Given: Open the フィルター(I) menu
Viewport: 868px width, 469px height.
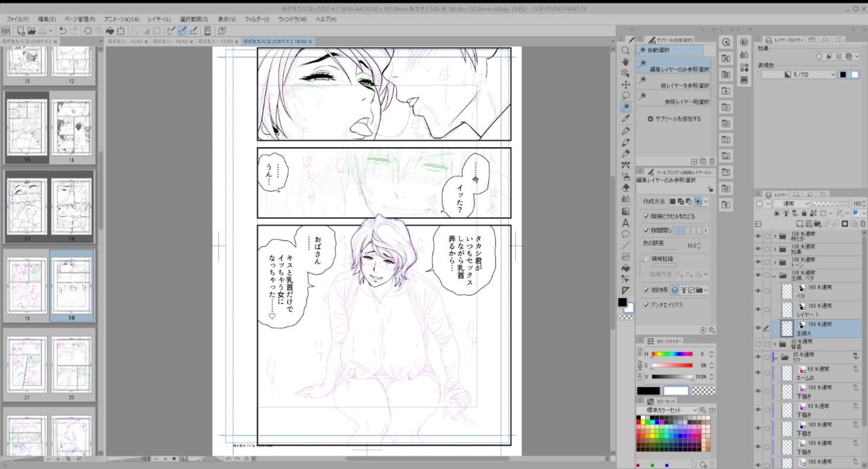Looking at the screenshot, I should [256, 19].
